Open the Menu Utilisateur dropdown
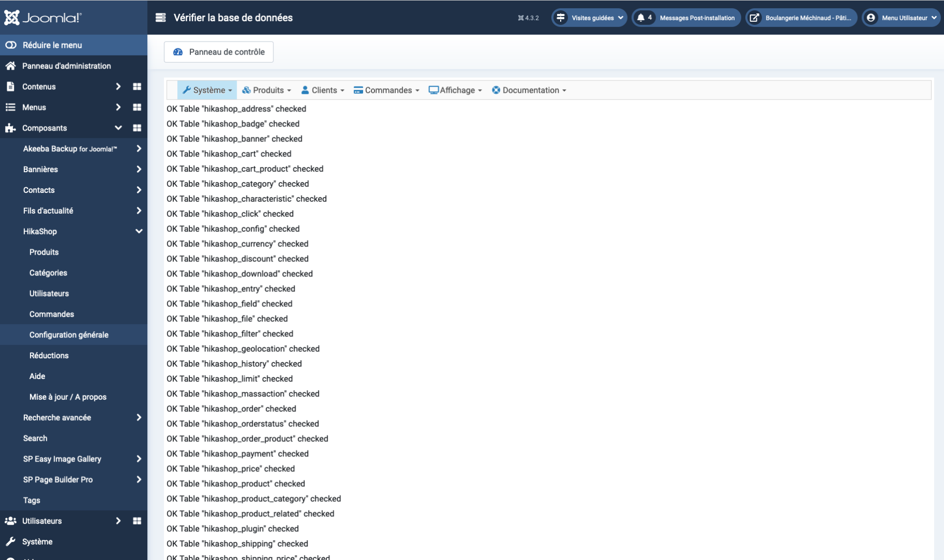Screen dimensions: 944x560 (x=902, y=18)
